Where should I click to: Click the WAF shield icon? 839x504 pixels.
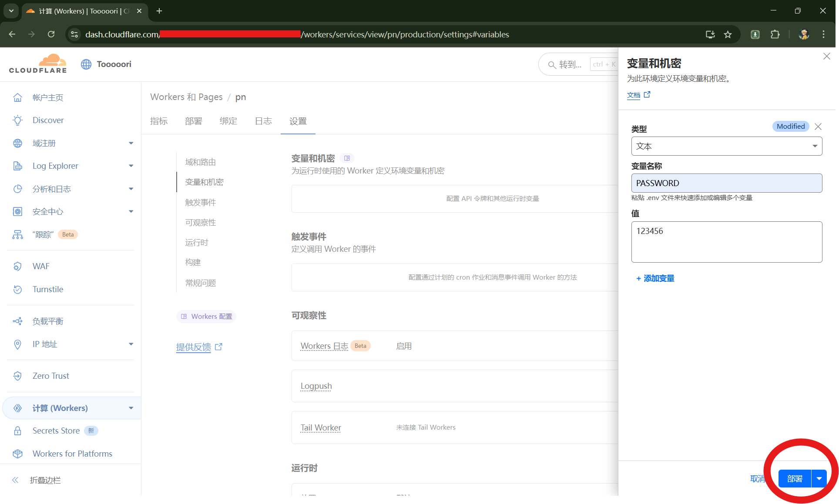point(17,266)
